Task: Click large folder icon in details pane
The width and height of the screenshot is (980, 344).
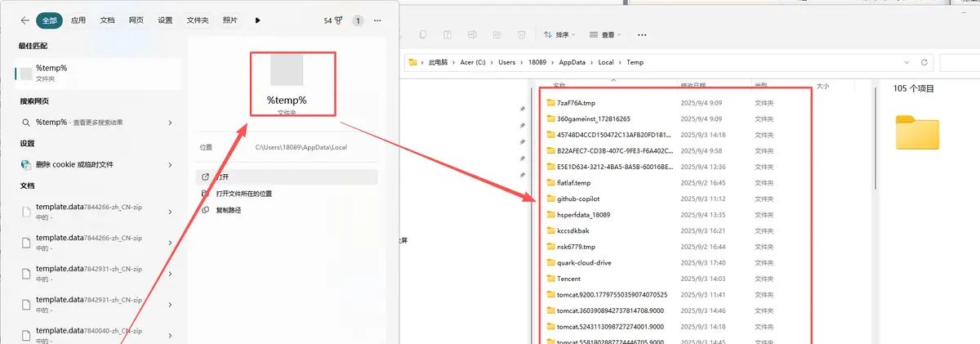Action: point(917,132)
